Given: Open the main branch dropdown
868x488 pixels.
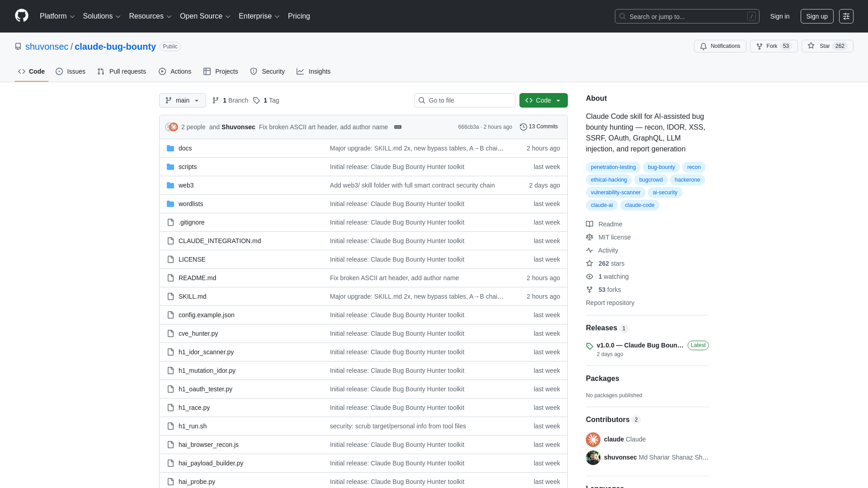Looking at the screenshot, I should pos(182,100).
